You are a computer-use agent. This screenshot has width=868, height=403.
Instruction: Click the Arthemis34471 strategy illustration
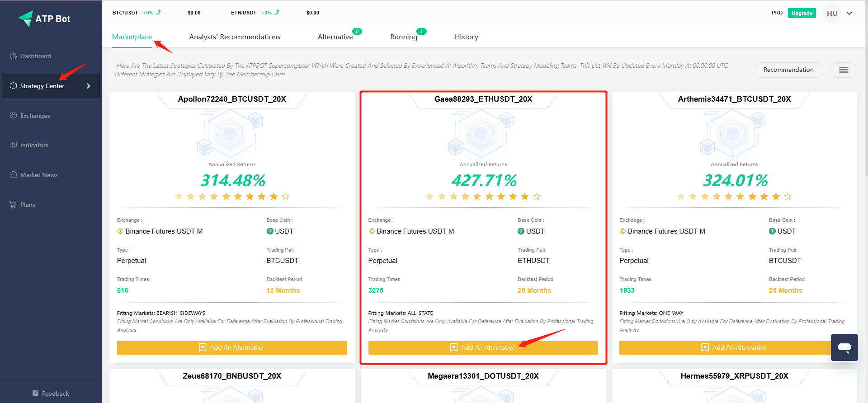[x=732, y=134]
